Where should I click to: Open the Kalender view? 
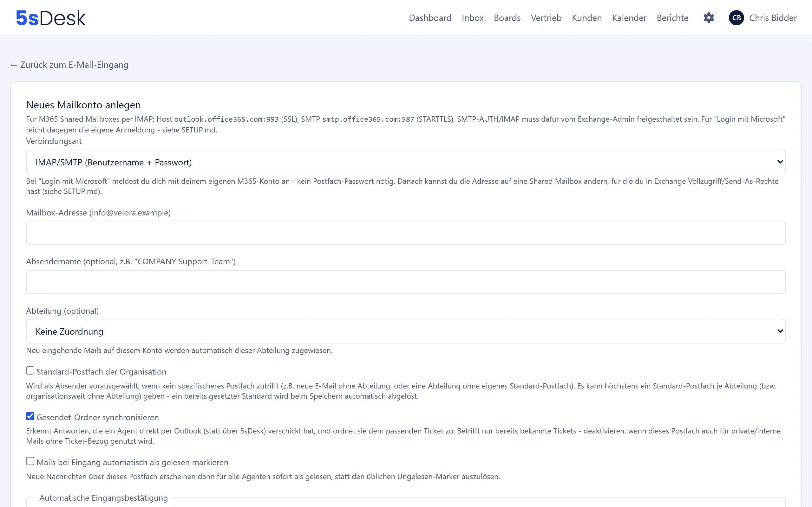click(629, 18)
